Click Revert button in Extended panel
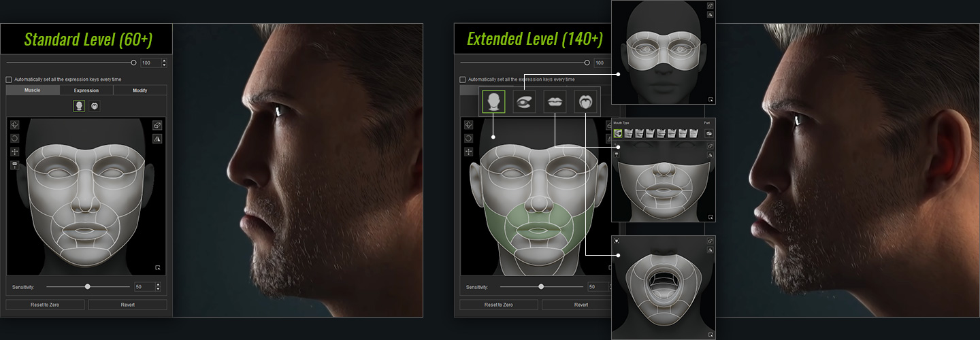The width and height of the screenshot is (980, 340). pos(581,305)
